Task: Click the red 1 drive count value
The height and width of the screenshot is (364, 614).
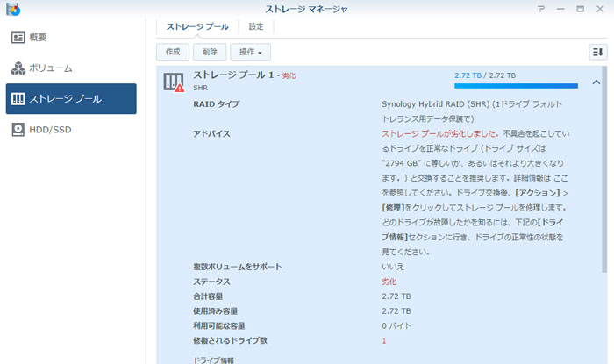Action: tap(384, 341)
